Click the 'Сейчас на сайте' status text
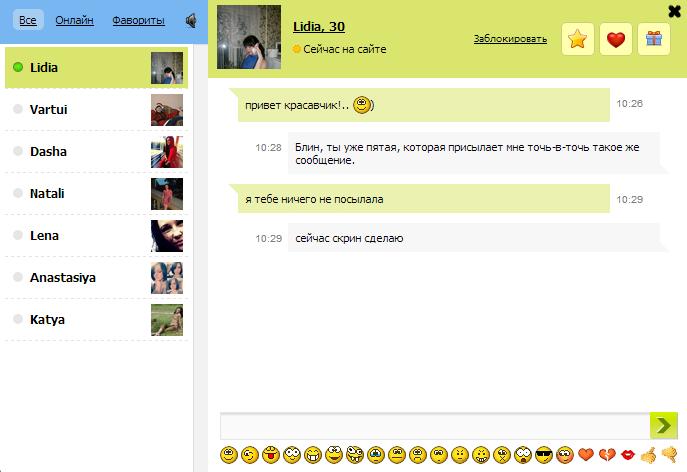This screenshot has height=472, width=687. [345, 49]
